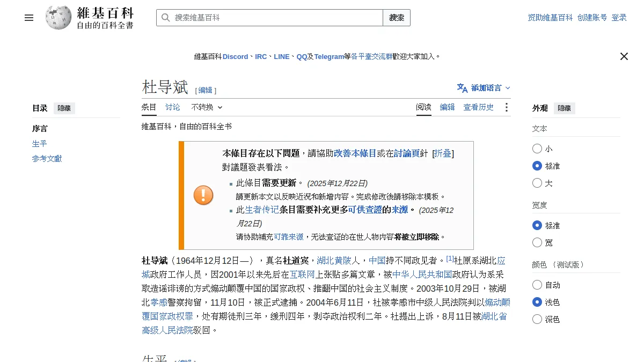Screen dimensions: 644x362
Task: Click the 搜索 search button
Action: click(x=397, y=18)
